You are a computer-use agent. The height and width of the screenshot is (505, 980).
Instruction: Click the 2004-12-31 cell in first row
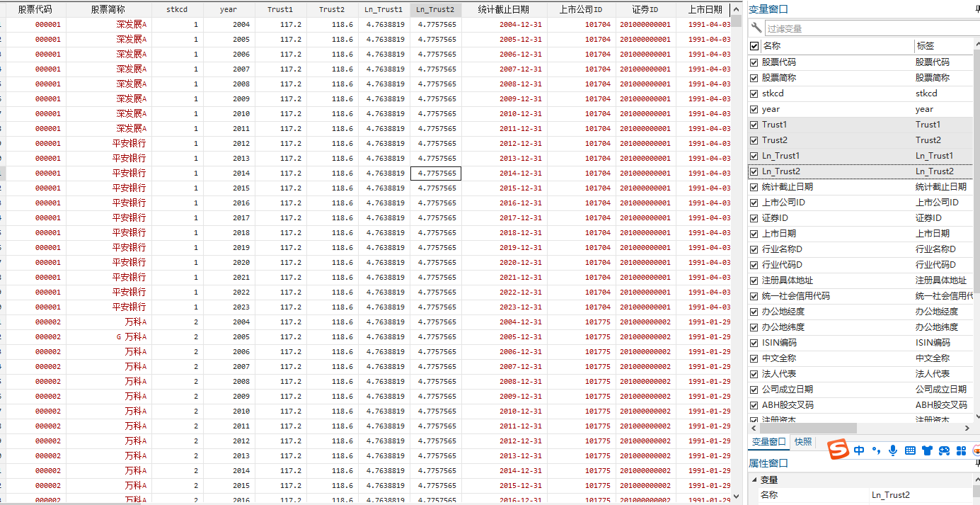[505, 24]
